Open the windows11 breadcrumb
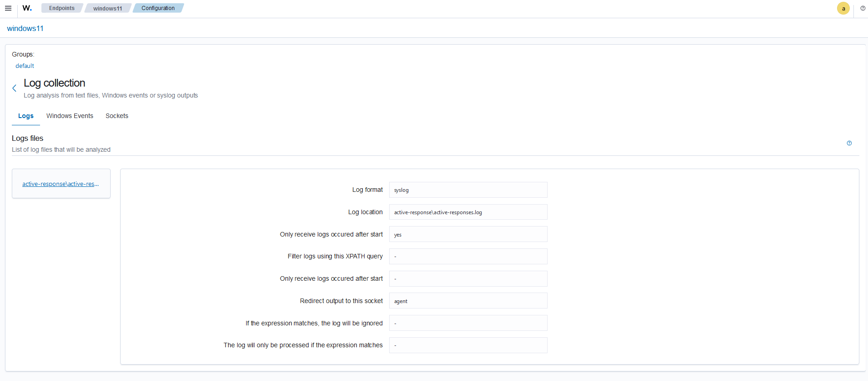 click(108, 8)
